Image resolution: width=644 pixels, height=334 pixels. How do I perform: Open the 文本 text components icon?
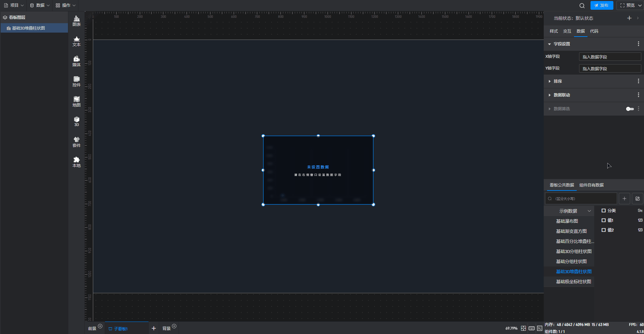point(76,41)
